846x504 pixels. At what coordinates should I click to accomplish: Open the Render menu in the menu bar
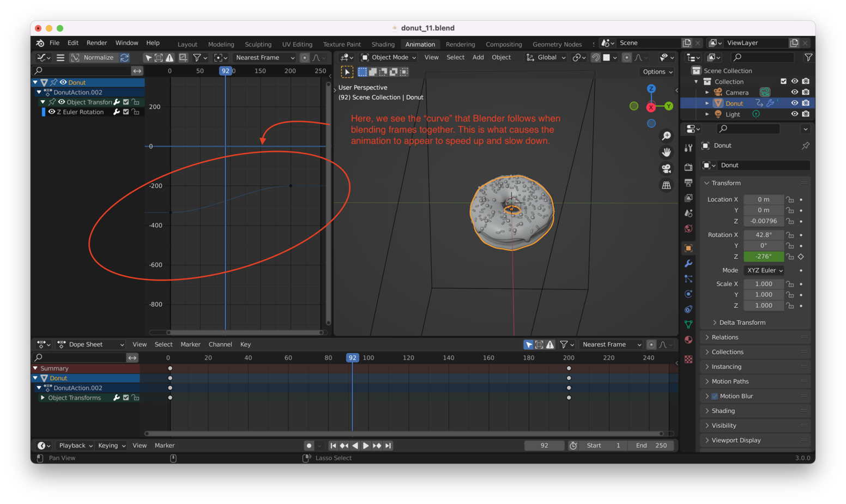click(x=97, y=42)
